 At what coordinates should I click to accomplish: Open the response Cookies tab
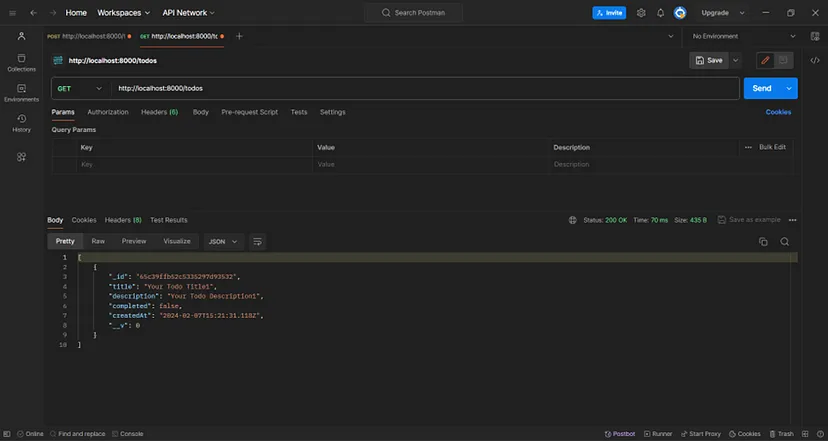click(x=84, y=220)
